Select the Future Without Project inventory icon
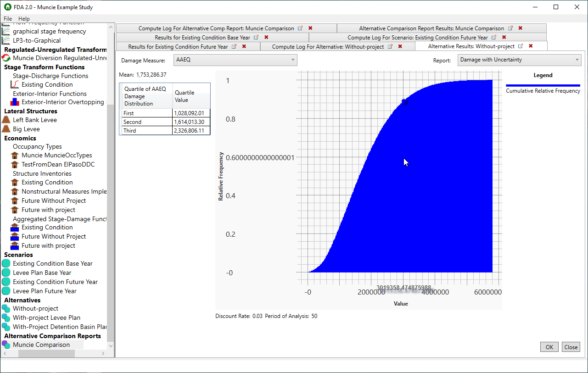Viewport: 588px width, 373px height. click(x=15, y=200)
